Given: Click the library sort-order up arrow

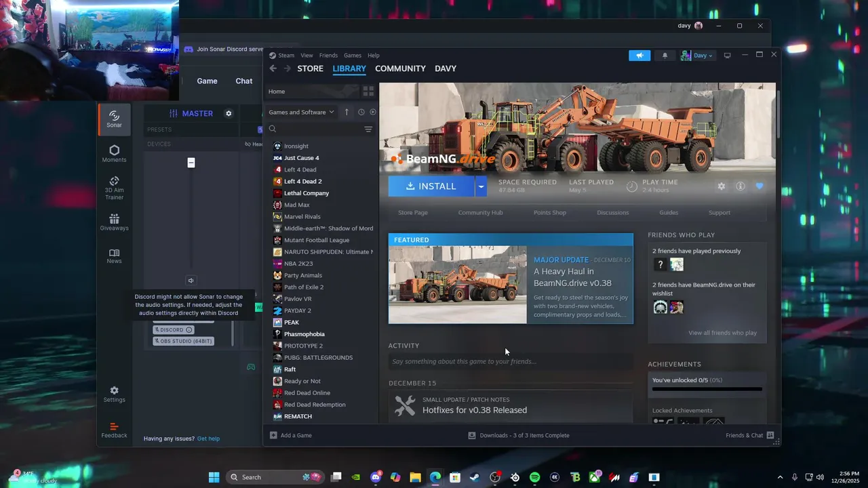Looking at the screenshot, I should click(347, 112).
